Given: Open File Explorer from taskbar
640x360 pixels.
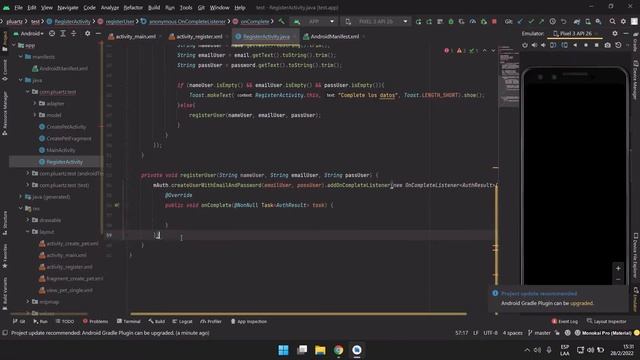Looking at the screenshot, I should tap(320, 350).
